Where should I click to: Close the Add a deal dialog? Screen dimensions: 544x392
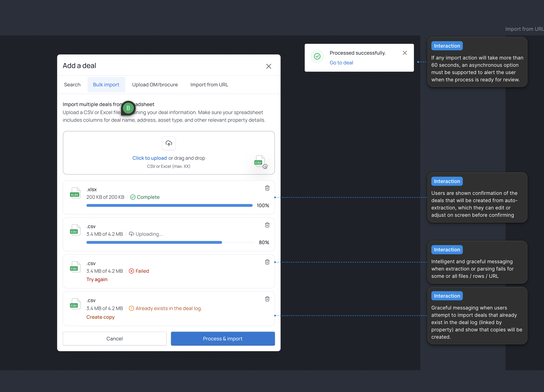click(x=268, y=66)
